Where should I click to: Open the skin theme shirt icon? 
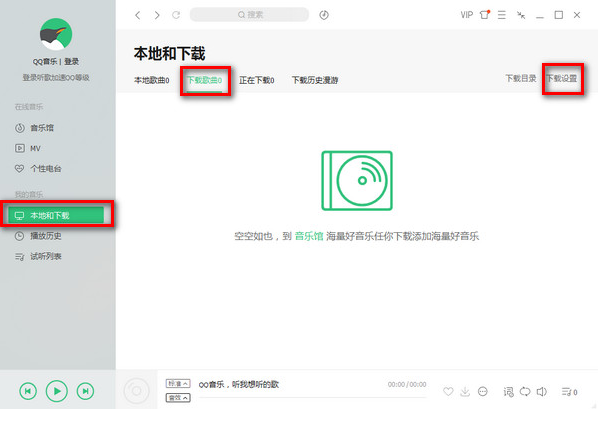click(485, 15)
